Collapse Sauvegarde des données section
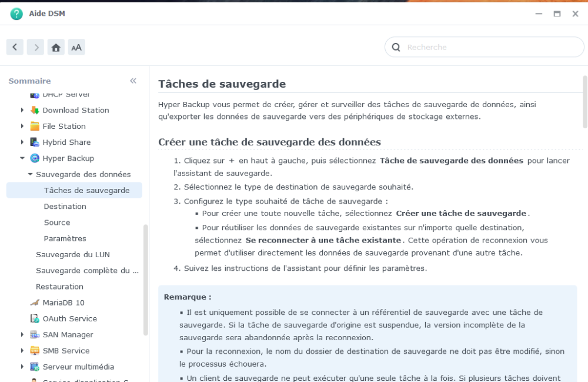 pos(30,174)
